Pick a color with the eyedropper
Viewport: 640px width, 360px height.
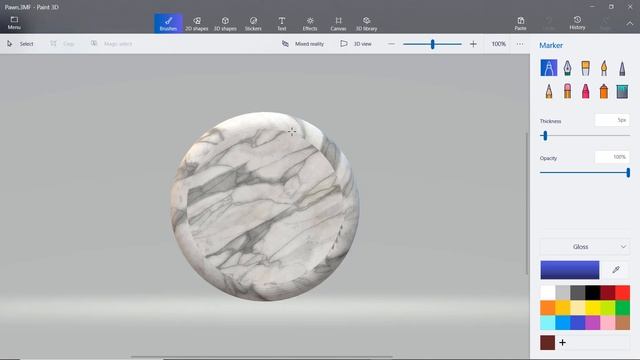[616, 269]
